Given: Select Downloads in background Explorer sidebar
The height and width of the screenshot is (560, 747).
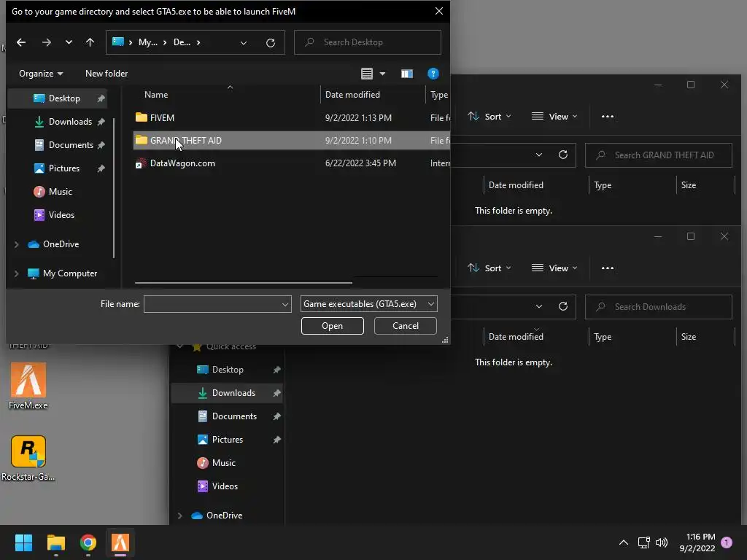Looking at the screenshot, I should pyautogui.click(x=227, y=393).
